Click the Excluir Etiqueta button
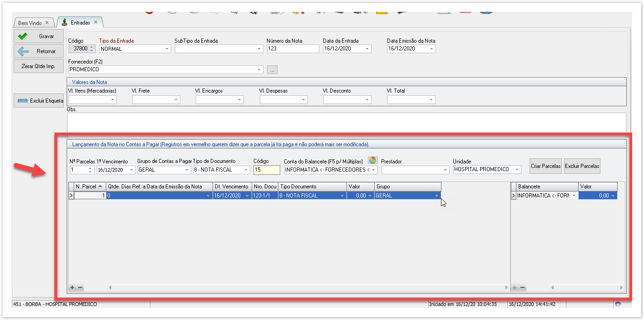The height and width of the screenshot is (320, 644). pyautogui.click(x=38, y=101)
